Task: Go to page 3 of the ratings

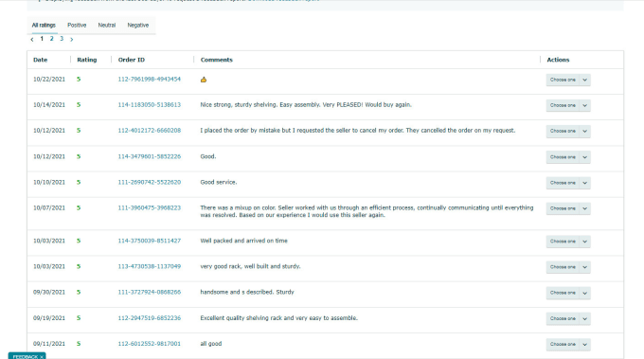Action: point(62,39)
